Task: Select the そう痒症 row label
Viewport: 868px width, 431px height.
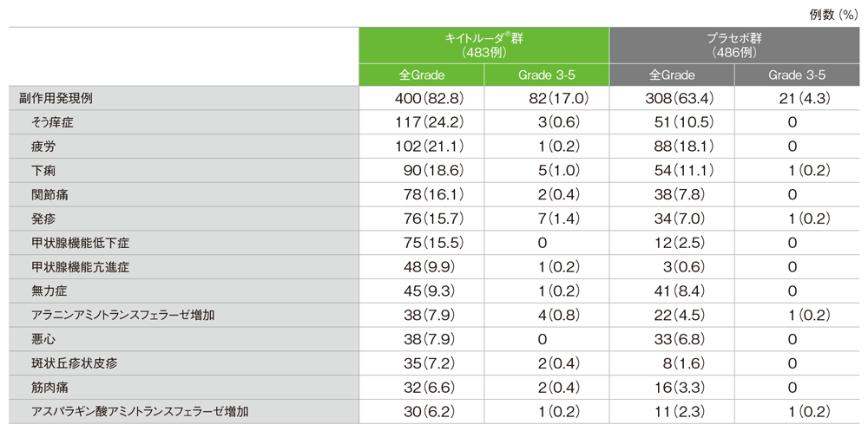Action: (x=54, y=122)
